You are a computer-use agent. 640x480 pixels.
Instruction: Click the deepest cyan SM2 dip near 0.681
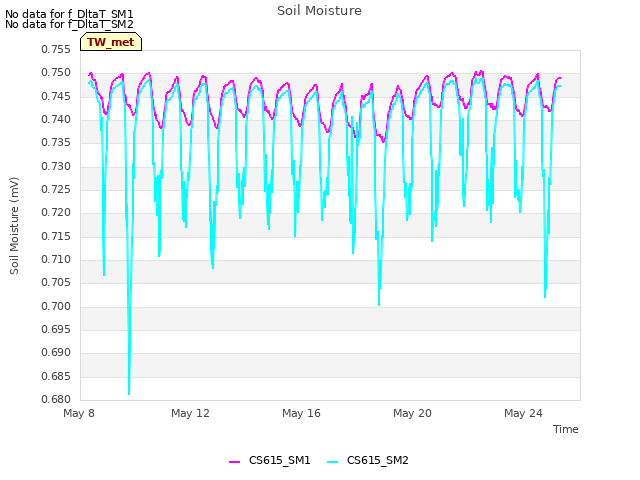click(129, 393)
